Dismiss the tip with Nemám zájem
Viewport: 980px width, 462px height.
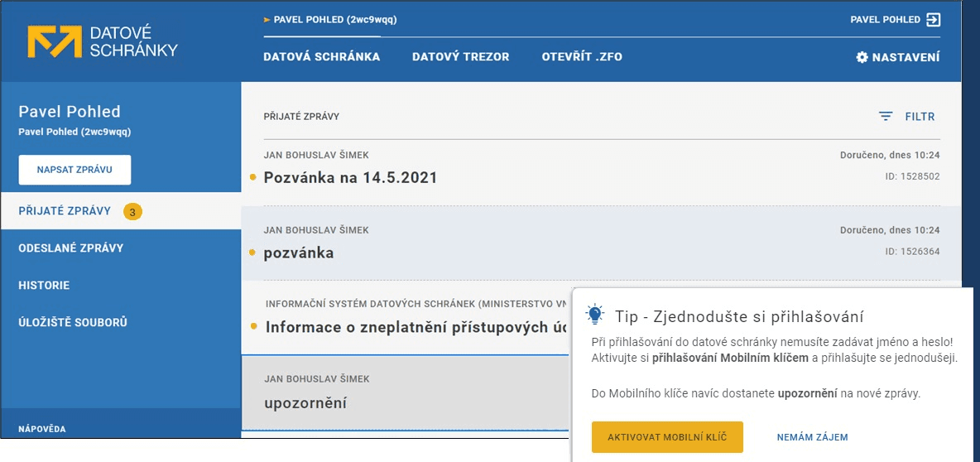(812, 437)
